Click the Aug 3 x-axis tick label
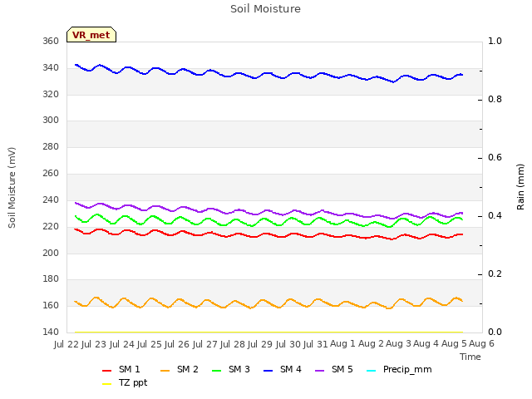The height and width of the screenshot is (399, 532). pos(398,344)
